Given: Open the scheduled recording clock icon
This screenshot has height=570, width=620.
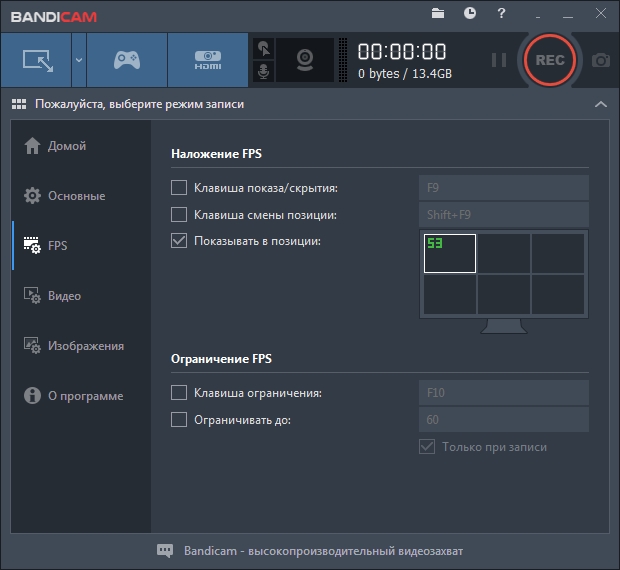Looking at the screenshot, I should click(470, 13).
